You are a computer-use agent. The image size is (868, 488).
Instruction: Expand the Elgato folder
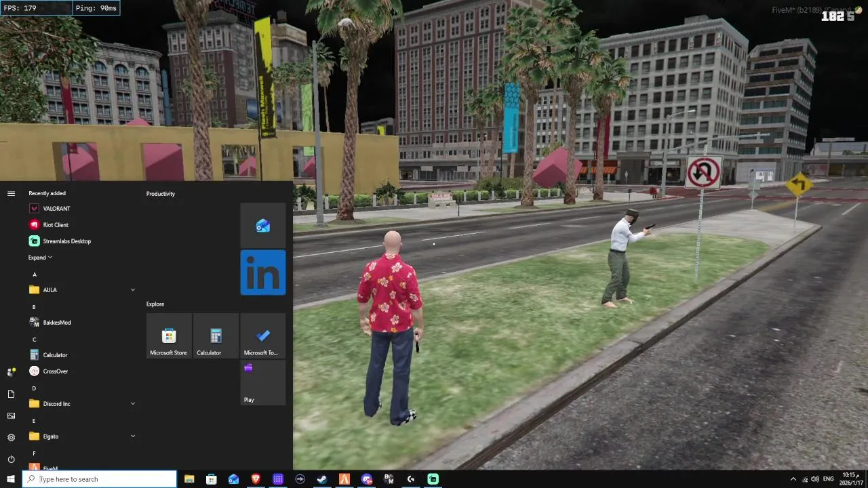[81, 436]
